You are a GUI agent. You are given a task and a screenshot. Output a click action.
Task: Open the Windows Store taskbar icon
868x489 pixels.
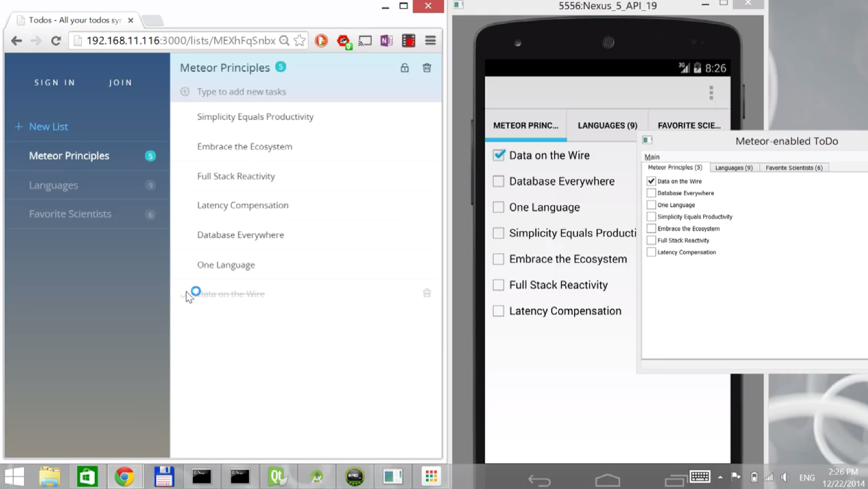87,477
